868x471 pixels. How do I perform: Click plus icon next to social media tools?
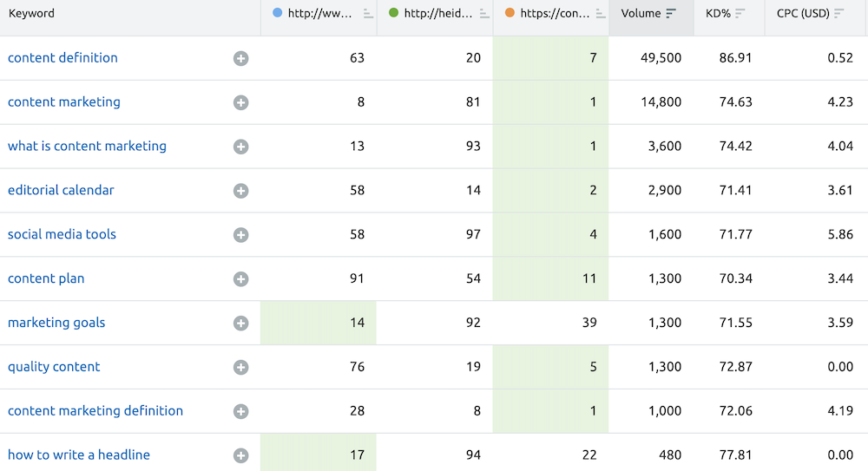tap(240, 235)
